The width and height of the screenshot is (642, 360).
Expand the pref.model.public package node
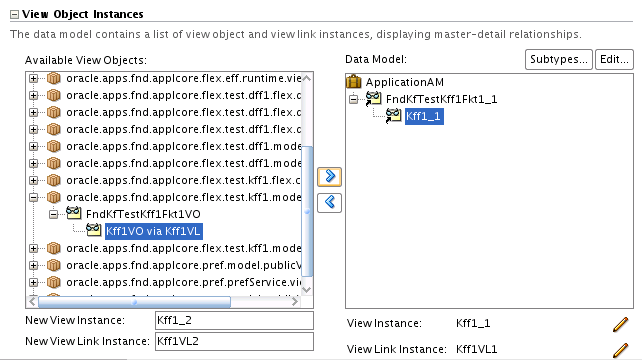pos(34,265)
